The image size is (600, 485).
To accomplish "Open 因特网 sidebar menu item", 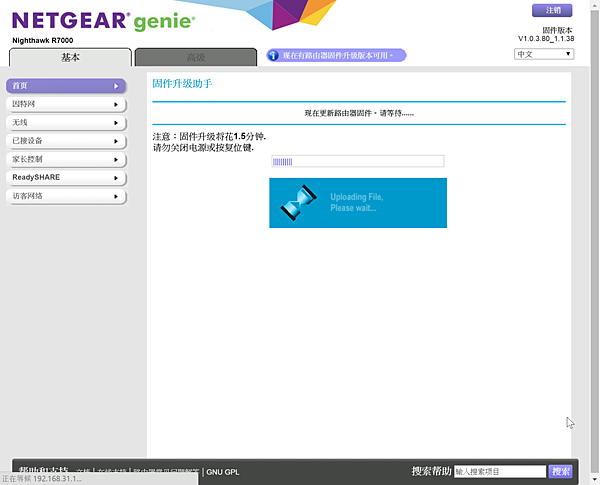I will 66,104.
